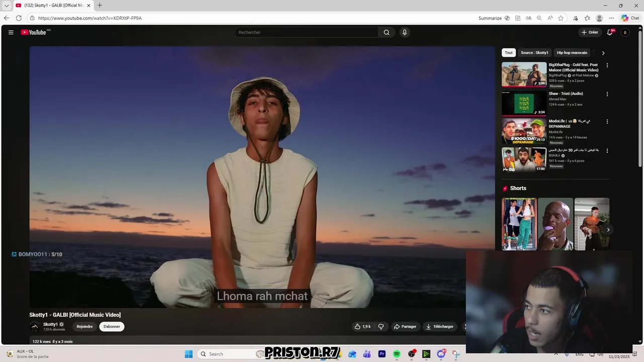Viewport: 644px width, 362px height.
Task: Open the YouTube hamburger guide menu
Action: [x=11, y=32]
